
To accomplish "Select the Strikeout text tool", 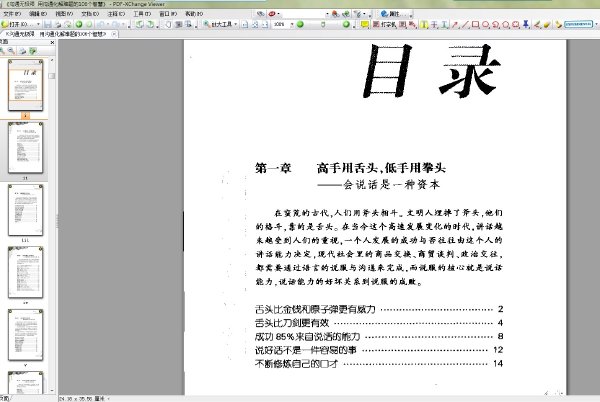I will click(434, 24).
